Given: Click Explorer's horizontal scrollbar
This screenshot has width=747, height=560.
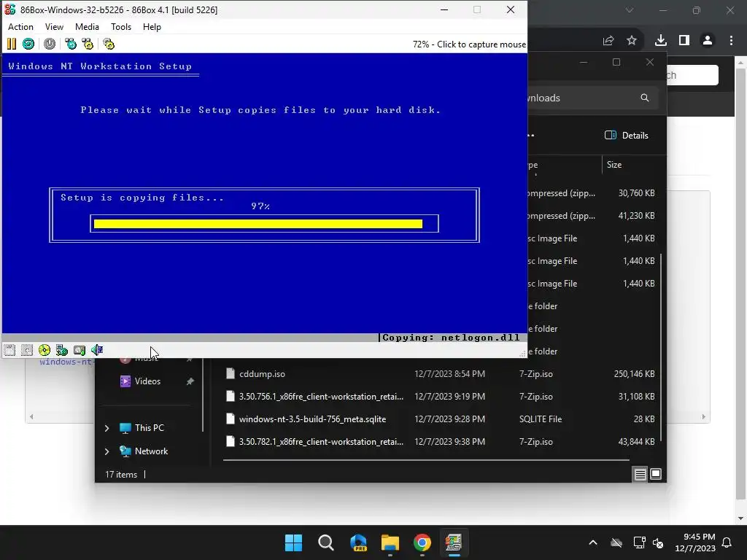Looking at the screenshot, I should 426,460.
